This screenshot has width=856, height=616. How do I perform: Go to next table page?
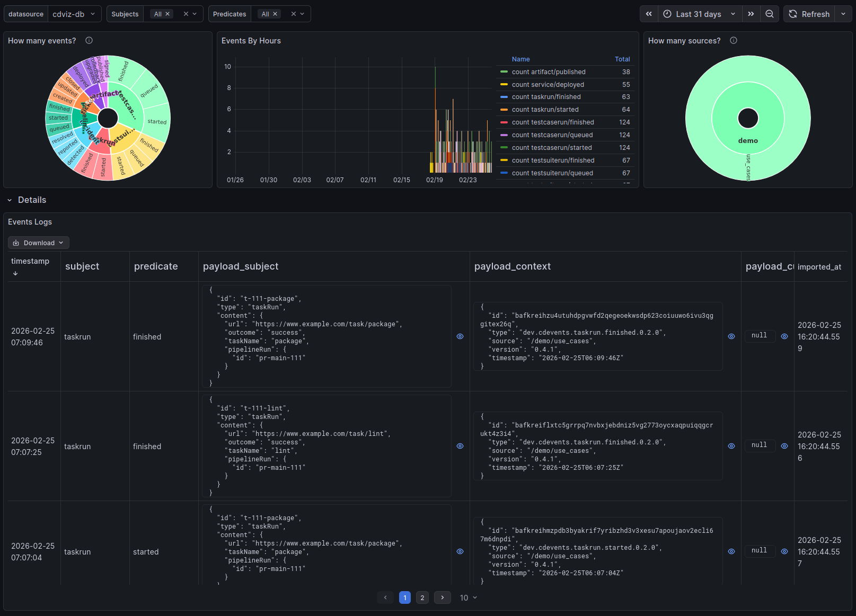tap(443, 597)
